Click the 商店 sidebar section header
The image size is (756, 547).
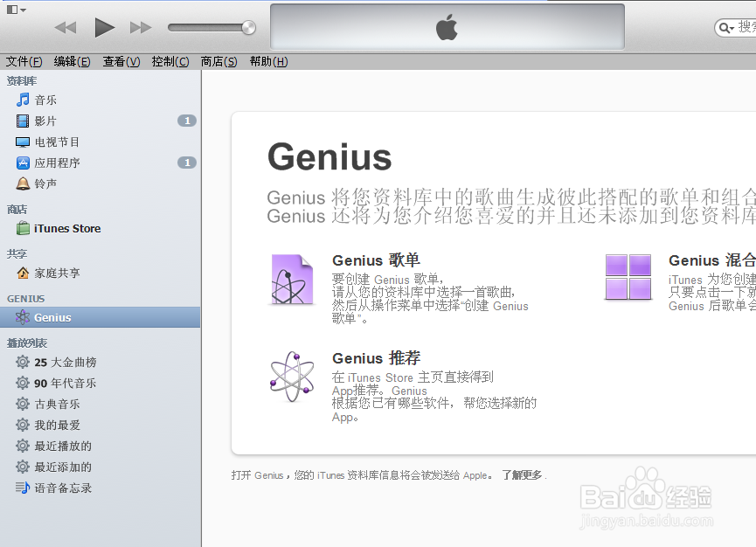point(17,210)
